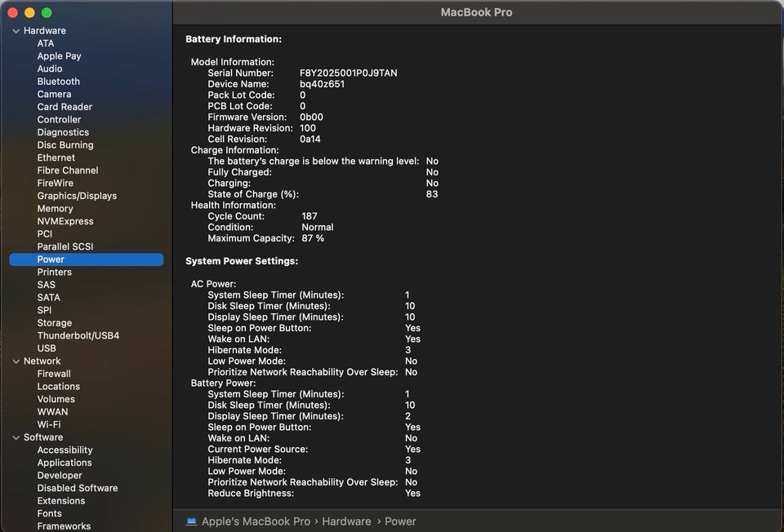
Task: Click the yellow minimize window button
Action: 29,12
